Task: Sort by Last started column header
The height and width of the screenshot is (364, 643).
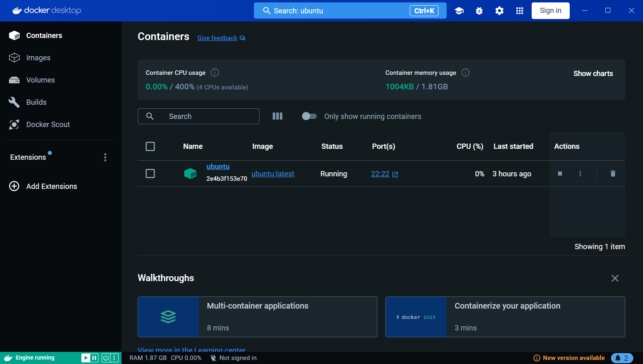Action: [x=513, y=146]
